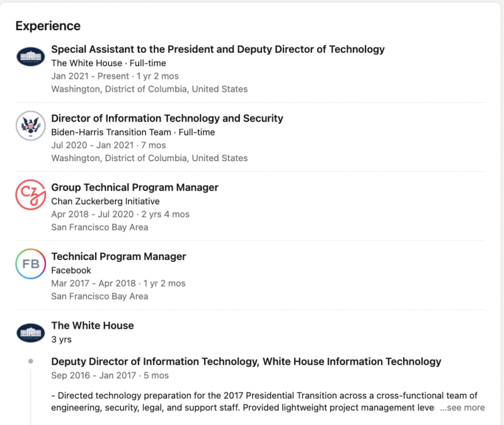Screen dimensions: 504x425
Task: Click the timeline dot beside Deputy Director role
Action: coord(30,361)
